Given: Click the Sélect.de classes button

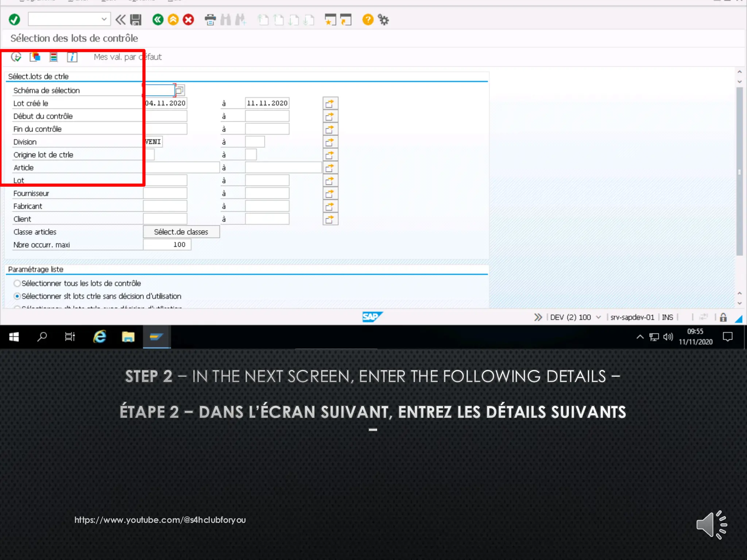Looking at the screenshot, I should pos(181,232).
